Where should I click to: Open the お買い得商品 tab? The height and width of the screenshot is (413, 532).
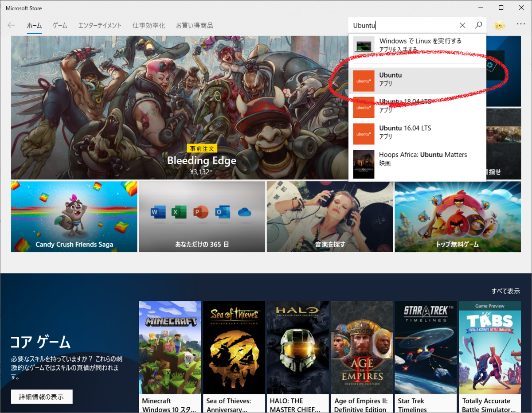point(194,25)
